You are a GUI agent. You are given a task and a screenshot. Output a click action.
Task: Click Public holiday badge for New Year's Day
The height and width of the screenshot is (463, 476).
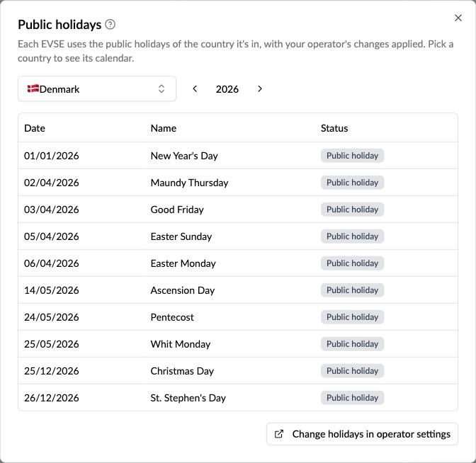tap(352, 156)
